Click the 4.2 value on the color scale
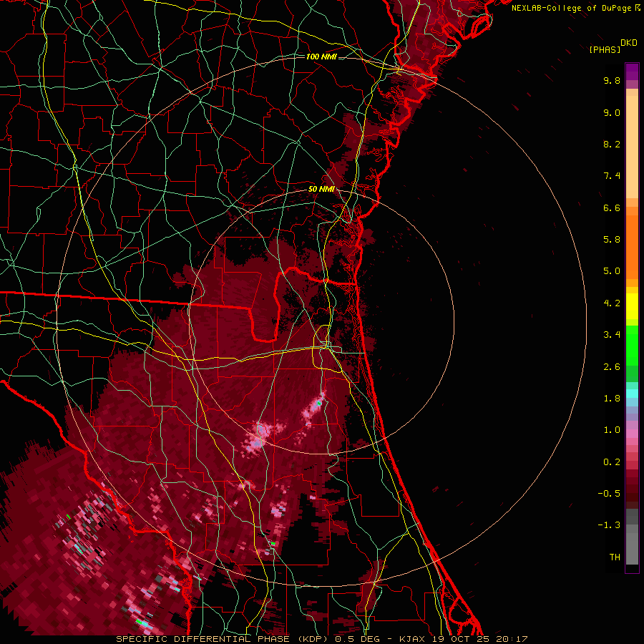 [x=612, y=303]
